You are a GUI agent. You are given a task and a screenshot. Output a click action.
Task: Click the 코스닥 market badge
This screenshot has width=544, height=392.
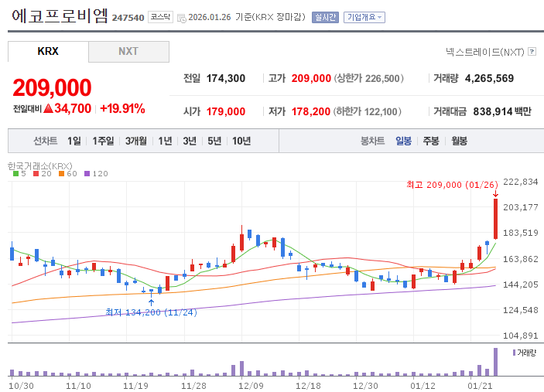[x=160, y=17]
